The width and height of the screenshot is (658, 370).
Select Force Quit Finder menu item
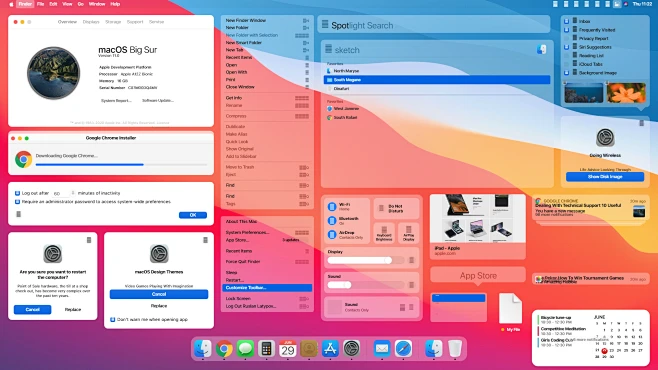[x=267, y=262]
